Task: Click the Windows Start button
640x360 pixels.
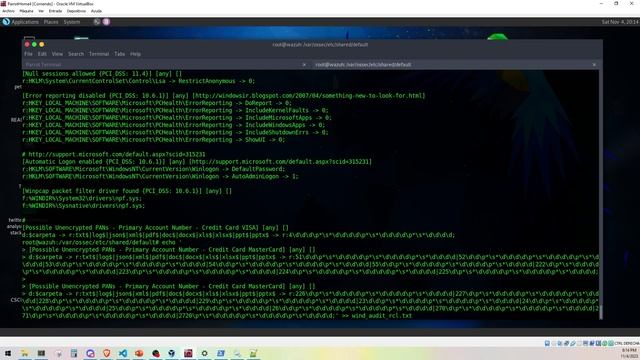Action: [8, 353]
